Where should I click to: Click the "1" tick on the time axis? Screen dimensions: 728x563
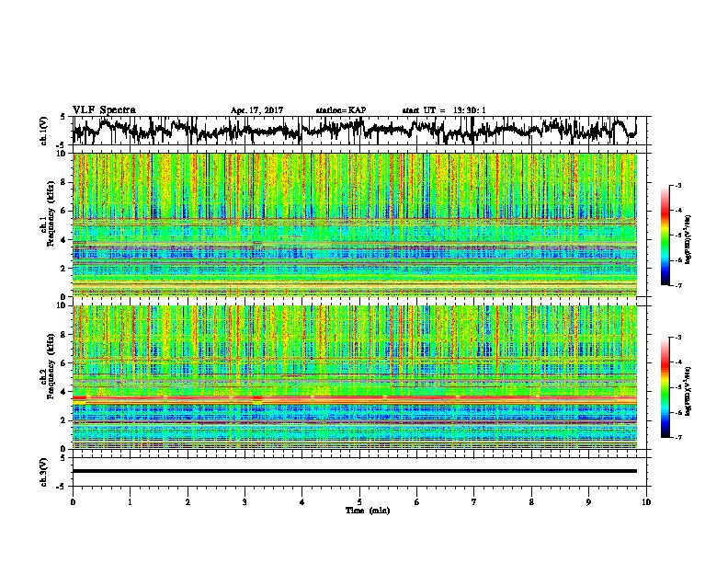tap(130, 502)
